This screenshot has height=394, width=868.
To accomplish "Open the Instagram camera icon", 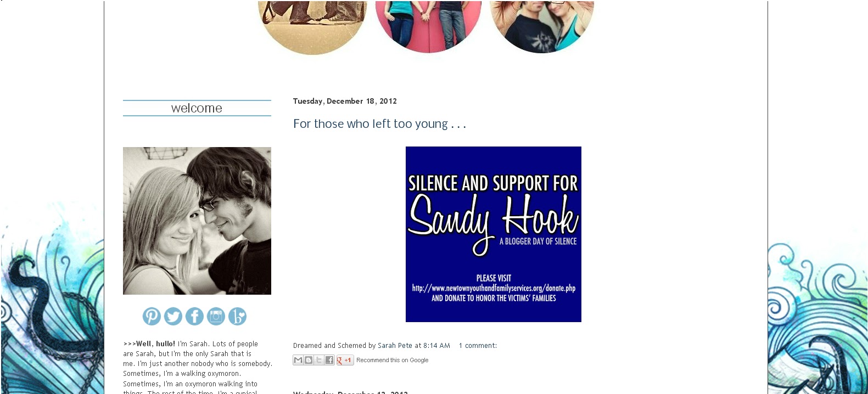I will coord(216,317).
